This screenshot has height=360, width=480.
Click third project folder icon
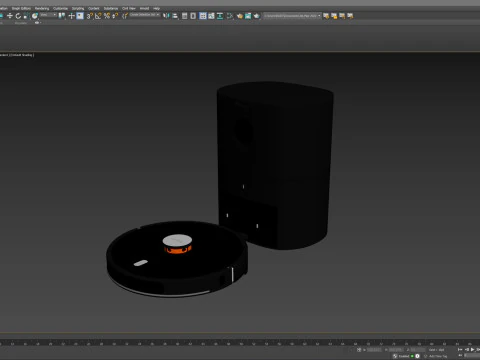point(342,16)
